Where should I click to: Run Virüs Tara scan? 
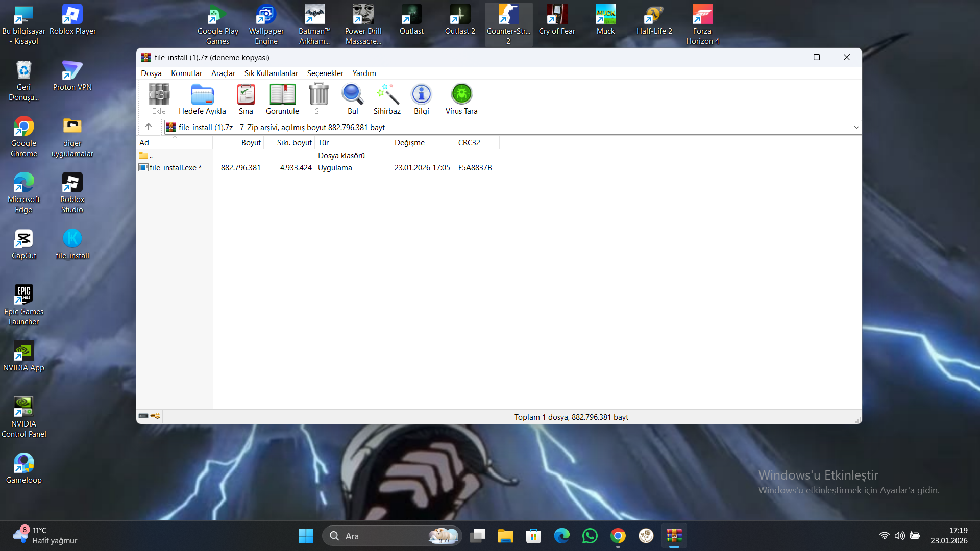pos(461,99)
